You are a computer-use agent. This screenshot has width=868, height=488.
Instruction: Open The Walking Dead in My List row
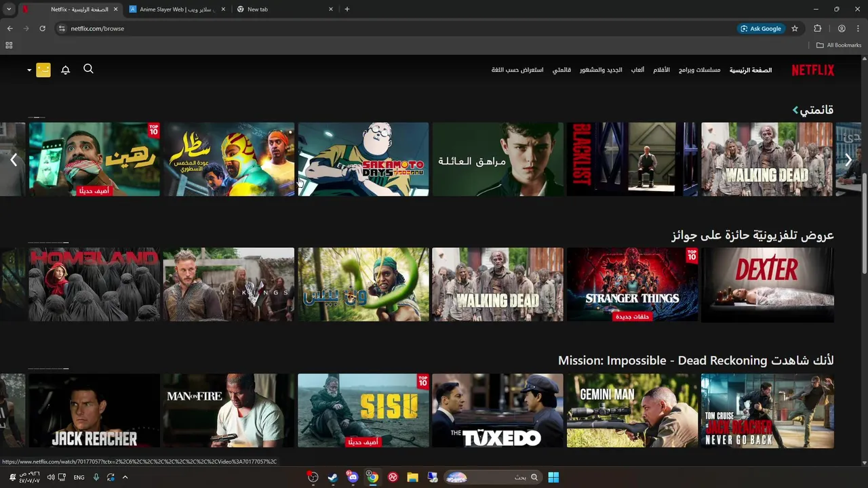coord(767,159)
